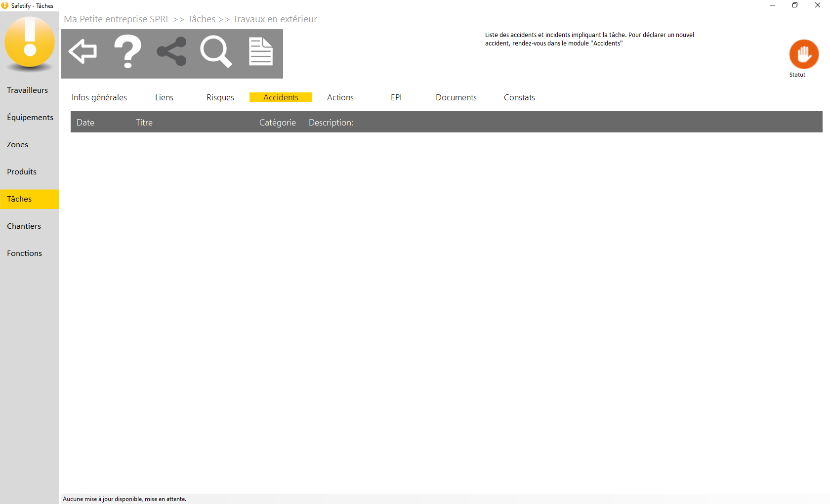Open the Chantiers sidebar section
The width and height of the screenshot is (830, 504).
coord(24,226)
